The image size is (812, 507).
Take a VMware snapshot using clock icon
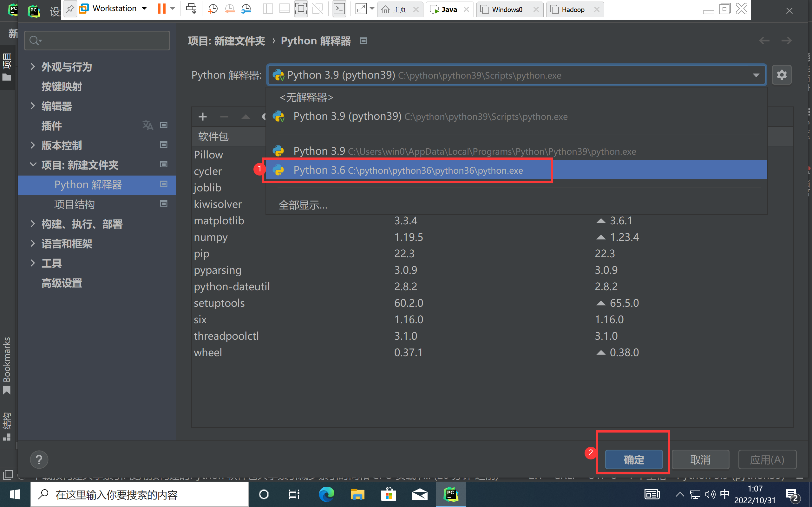click(x=213, y=9)
